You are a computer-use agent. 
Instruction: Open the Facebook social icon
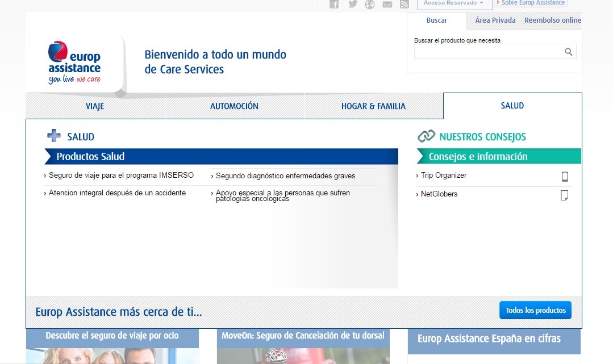334,4
